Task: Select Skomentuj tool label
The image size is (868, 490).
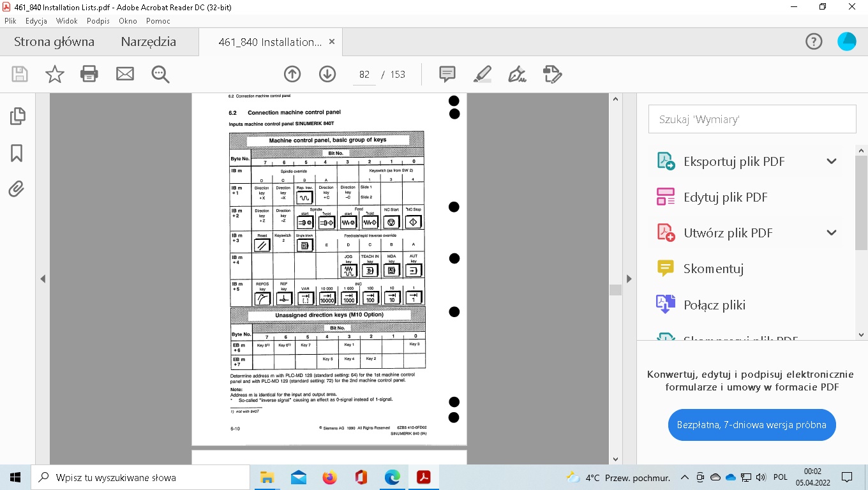Action: coord(714,269)
